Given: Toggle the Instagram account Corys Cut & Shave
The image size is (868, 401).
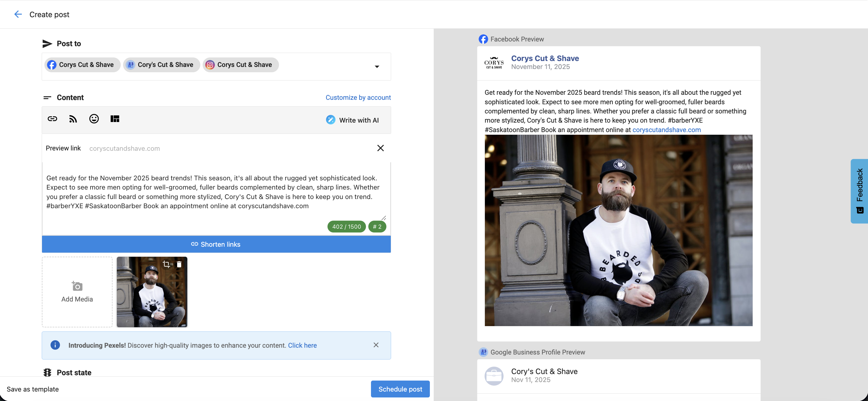Looking at the screenshot, I should coord(240,65).
